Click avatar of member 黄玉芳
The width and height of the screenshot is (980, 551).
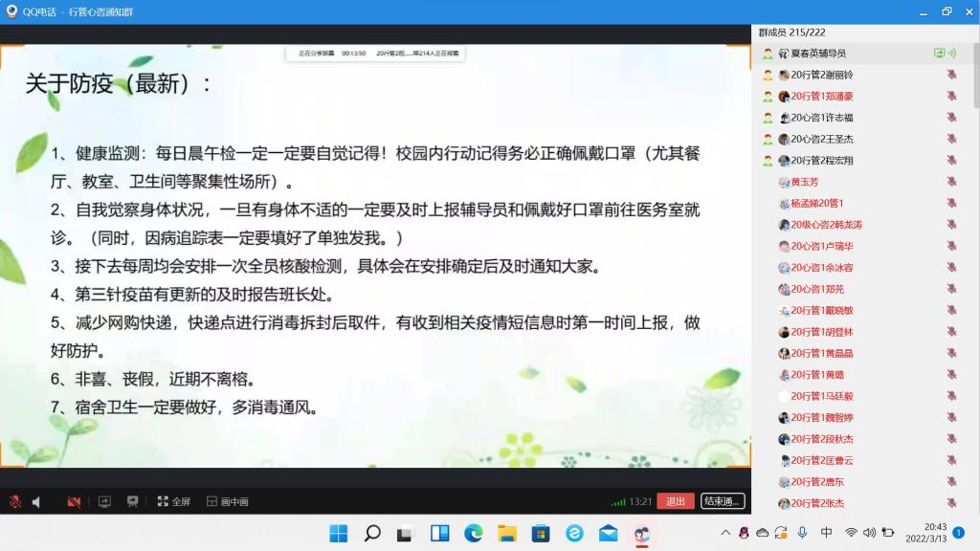[784, 182]
